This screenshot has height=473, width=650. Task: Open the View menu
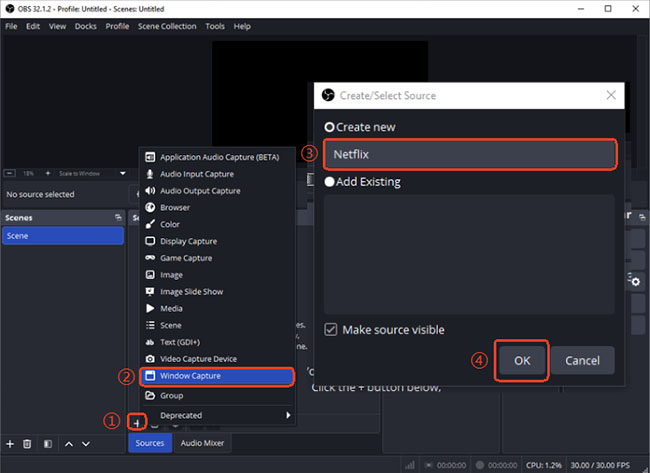tap(57, 26)
